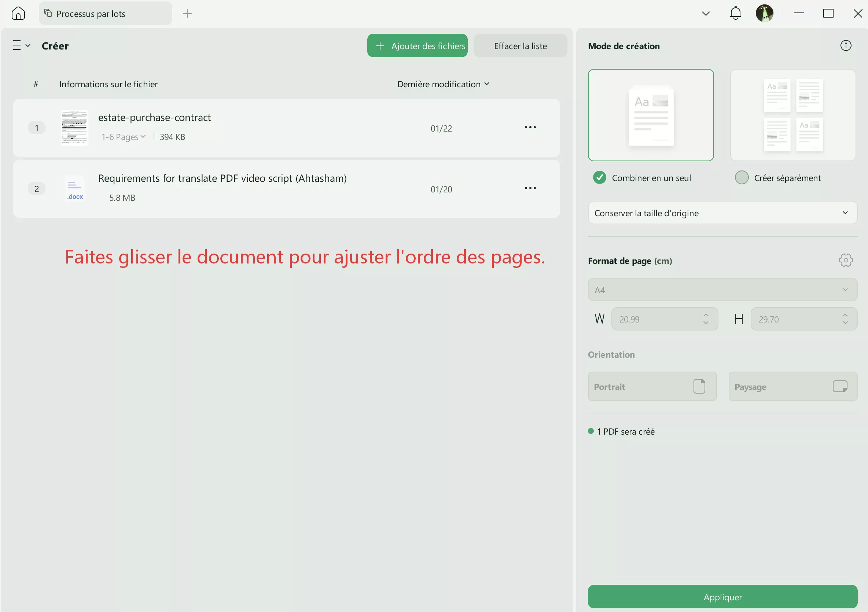Click the Home icon
Screen dimensions: 868x612
coord(18,13)
